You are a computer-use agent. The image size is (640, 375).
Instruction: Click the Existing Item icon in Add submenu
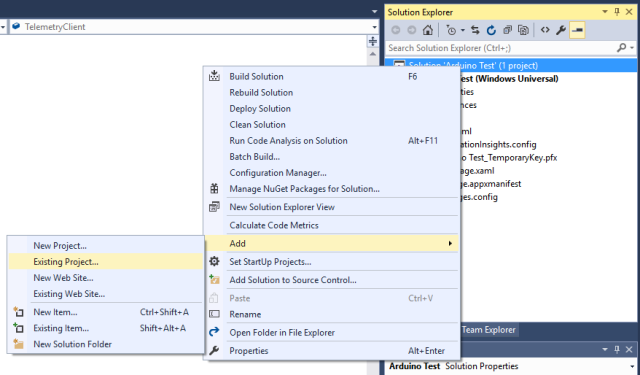(x=18, y=328)
